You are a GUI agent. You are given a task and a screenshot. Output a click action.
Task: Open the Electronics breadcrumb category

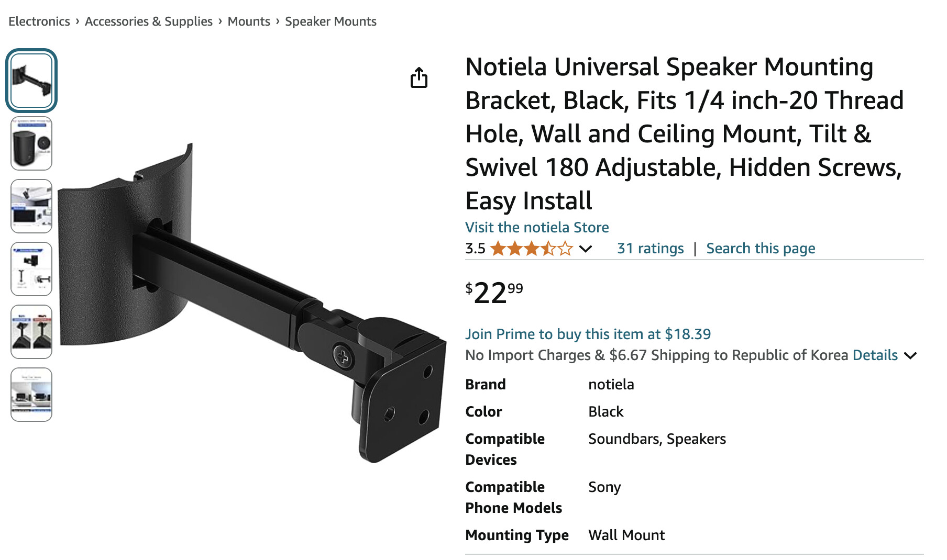pos(39,21)
